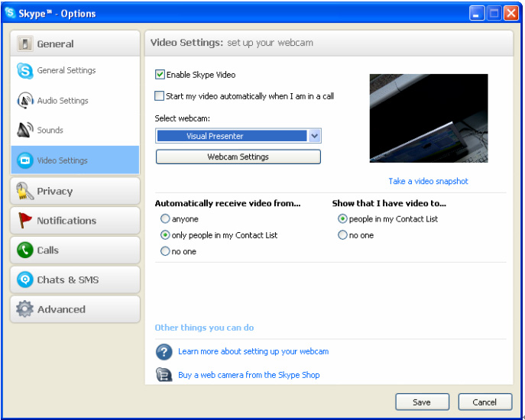525x420 pixels.
Task: Select the highlighted Video Settings item
Action: (75, 160)
